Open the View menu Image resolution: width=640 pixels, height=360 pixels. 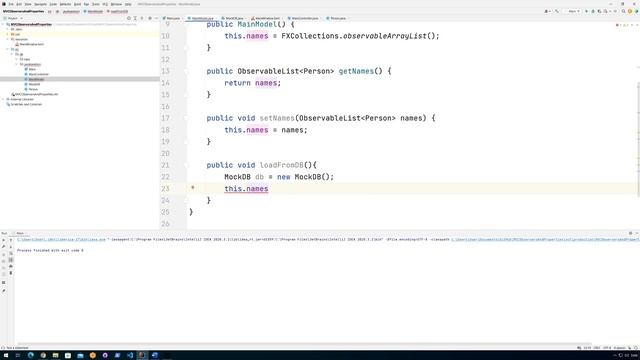click(28, 4)
